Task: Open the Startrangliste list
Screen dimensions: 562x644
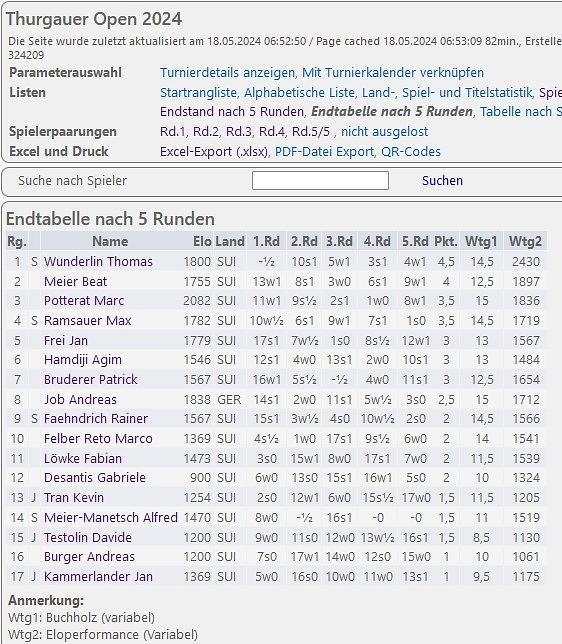Action: (198, 92)
